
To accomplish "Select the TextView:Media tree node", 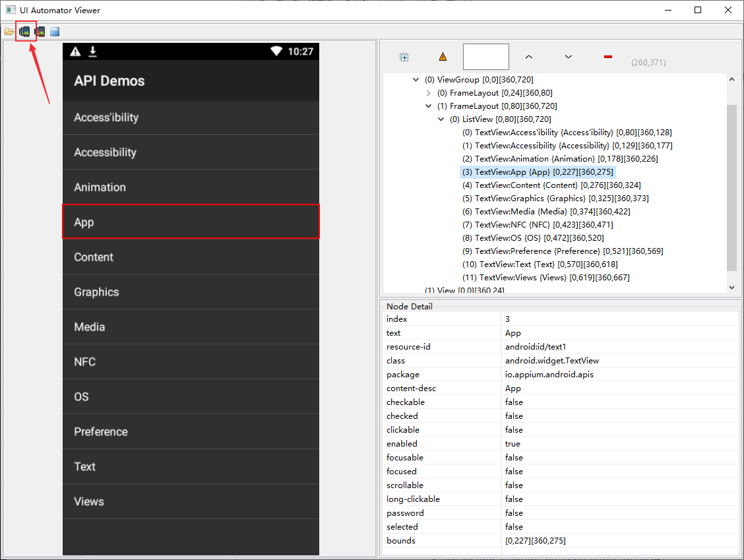I will coord(546,212).
